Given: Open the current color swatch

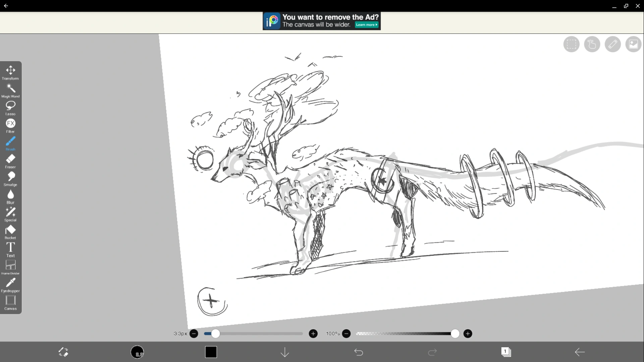Looking at the screenshot, I should (211, 352).
